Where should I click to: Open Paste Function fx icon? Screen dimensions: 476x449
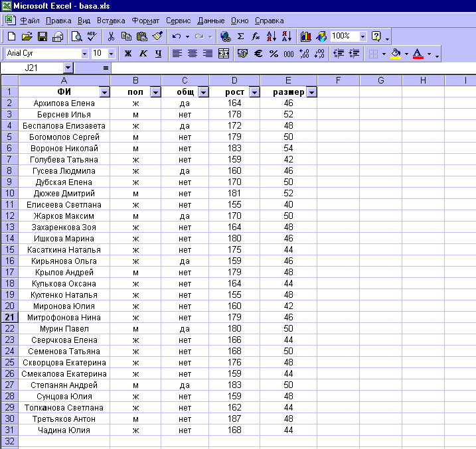(x=256, y=36)
